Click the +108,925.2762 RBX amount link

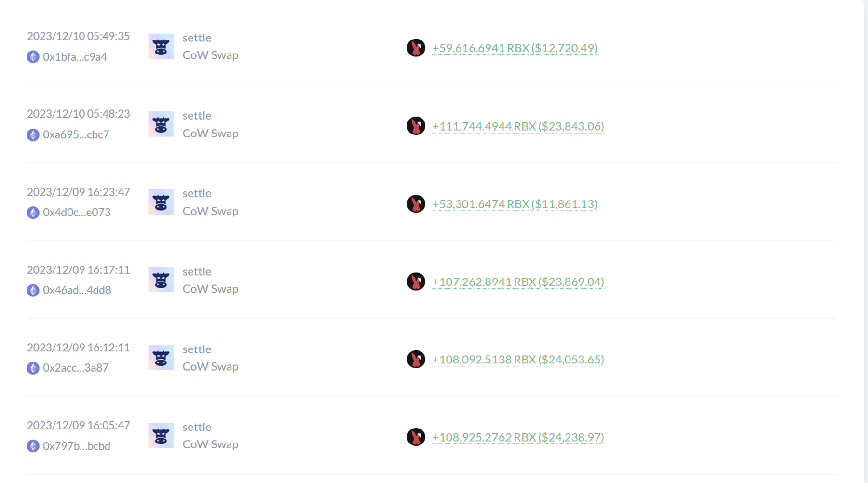[x=518, y=437]
